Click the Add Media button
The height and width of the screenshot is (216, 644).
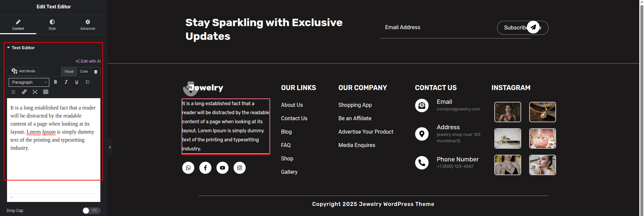coord(23,71)
